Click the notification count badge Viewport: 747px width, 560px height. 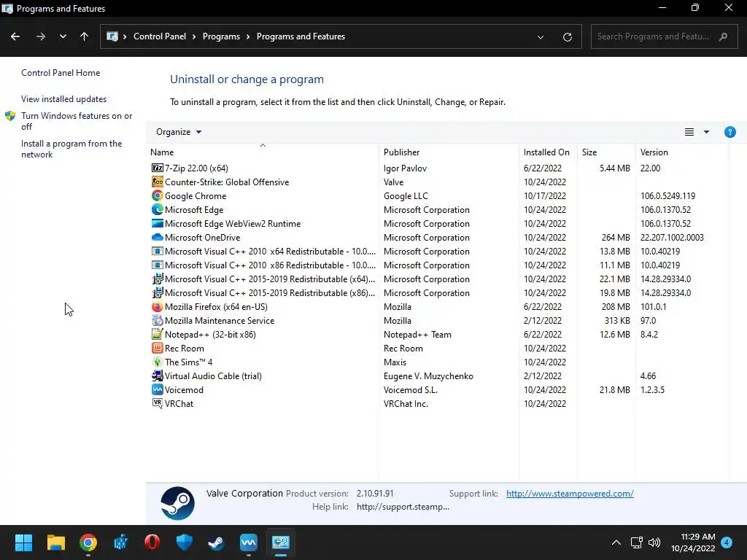[x=727, y=542]
